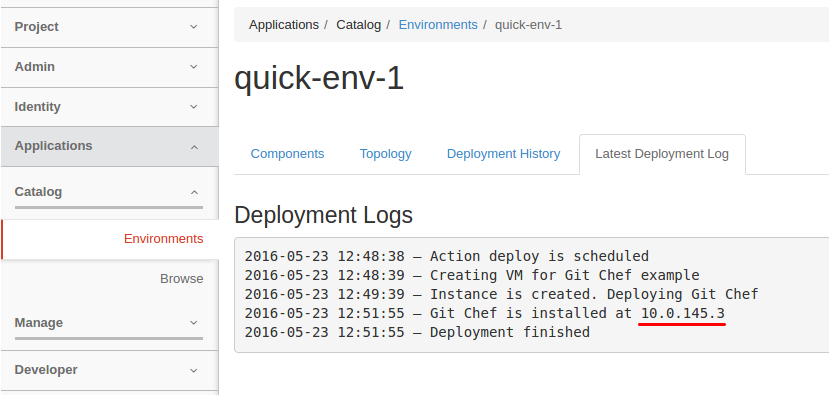The image size is (829, 395).
Task: Click the 'Instance is created' log line
Action: [x=502, y=295]
